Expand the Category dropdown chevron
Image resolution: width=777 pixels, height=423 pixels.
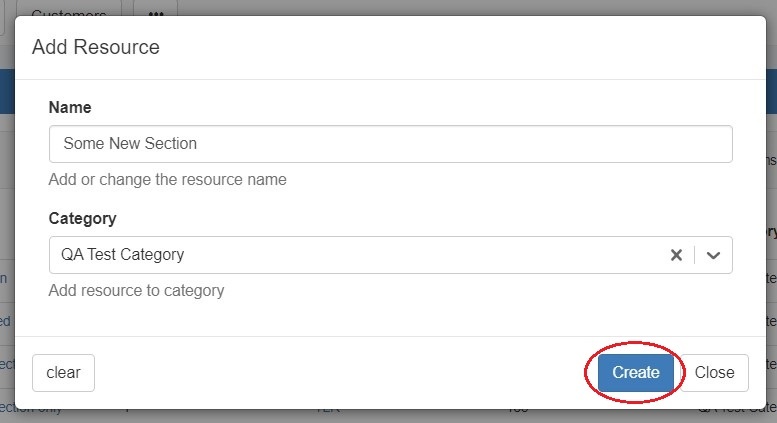[713, 255]
